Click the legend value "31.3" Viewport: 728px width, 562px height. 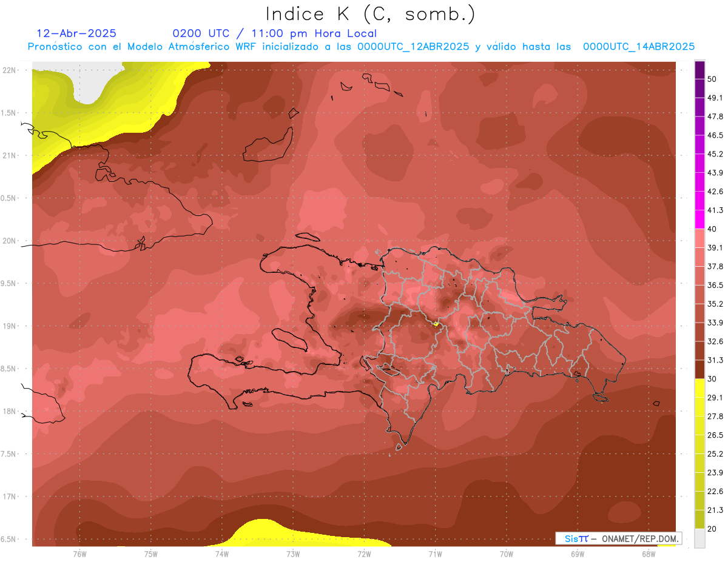pos(715,360)
